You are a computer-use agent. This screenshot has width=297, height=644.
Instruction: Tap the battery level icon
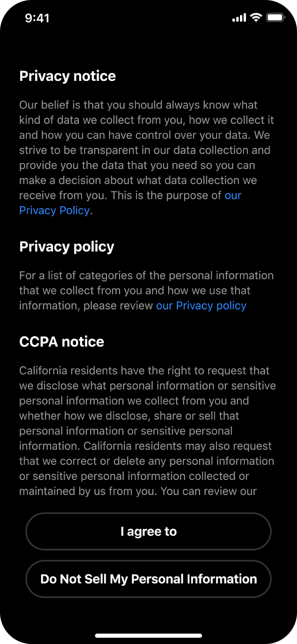click(276, 18)
